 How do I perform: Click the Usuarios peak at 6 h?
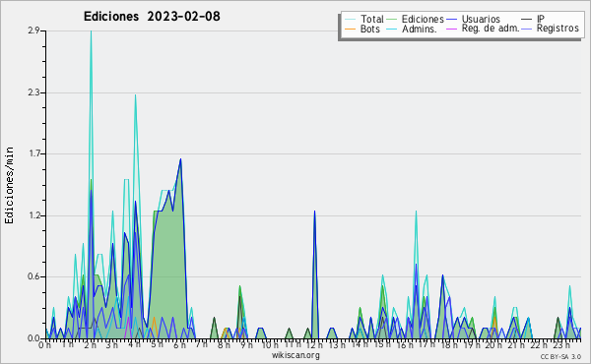180,159
